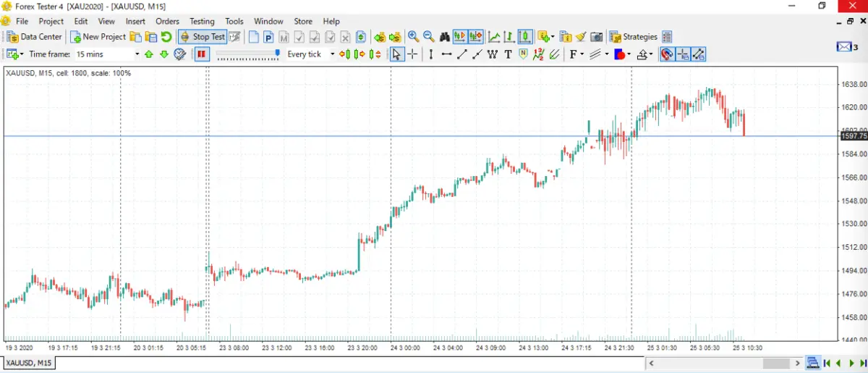Open the Data Center button
868x373 pixels.
coord(35,36)
